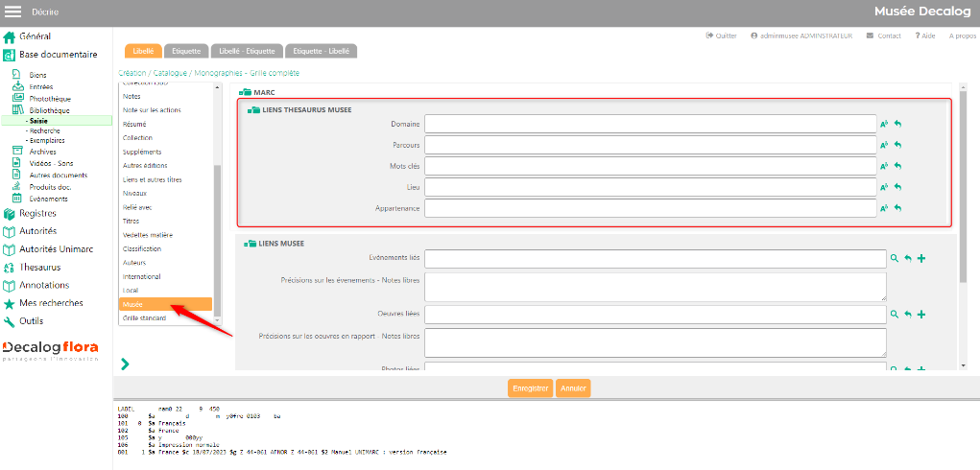
Task: Open the hamburger menu icon
Action: point(13,12)
